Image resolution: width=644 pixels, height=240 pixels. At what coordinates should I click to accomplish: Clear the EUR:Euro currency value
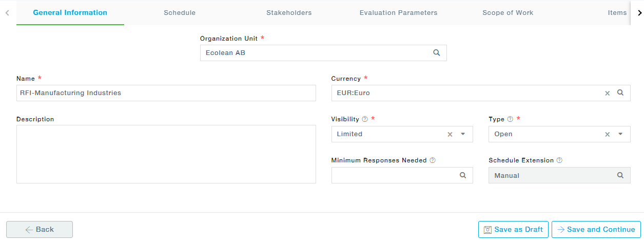coord(607,93)
